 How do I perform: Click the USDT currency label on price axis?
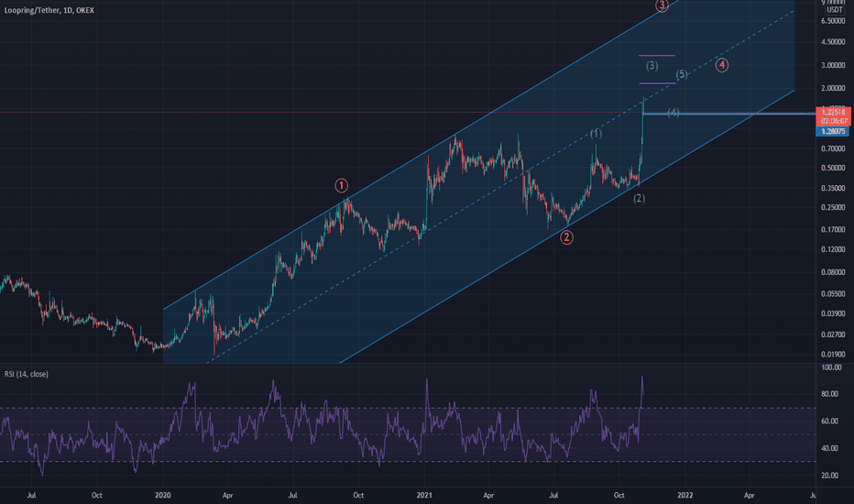click(834, 10)
